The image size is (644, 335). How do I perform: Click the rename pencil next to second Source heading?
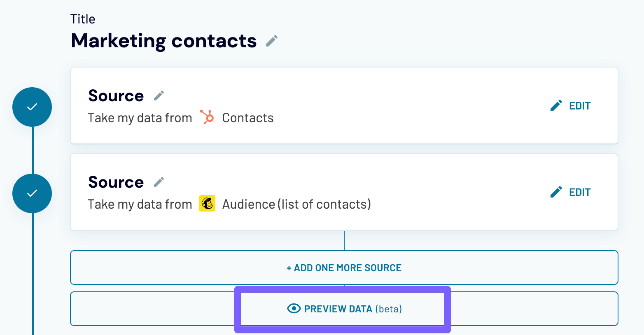[x=159, y=182]
